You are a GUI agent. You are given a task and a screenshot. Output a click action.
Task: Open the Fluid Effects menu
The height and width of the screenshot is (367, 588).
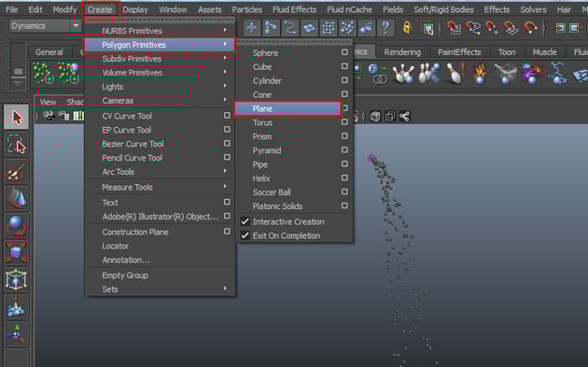[294, 9]
